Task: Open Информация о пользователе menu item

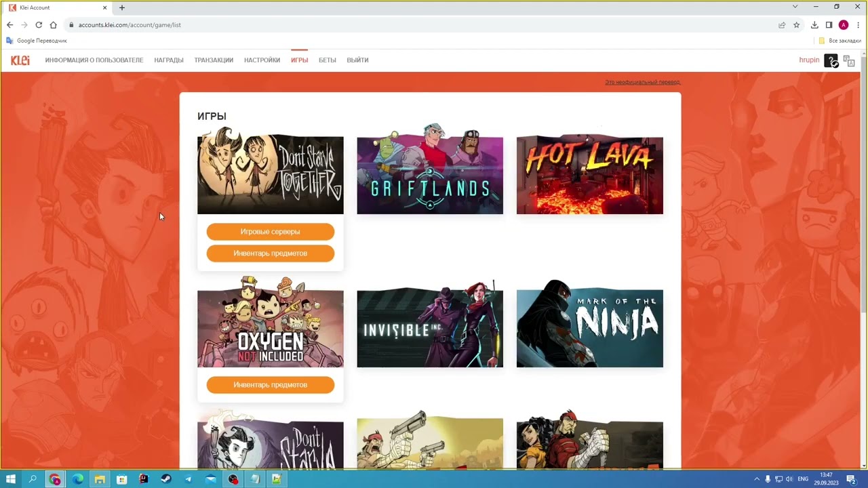Action: coord(94,60)
